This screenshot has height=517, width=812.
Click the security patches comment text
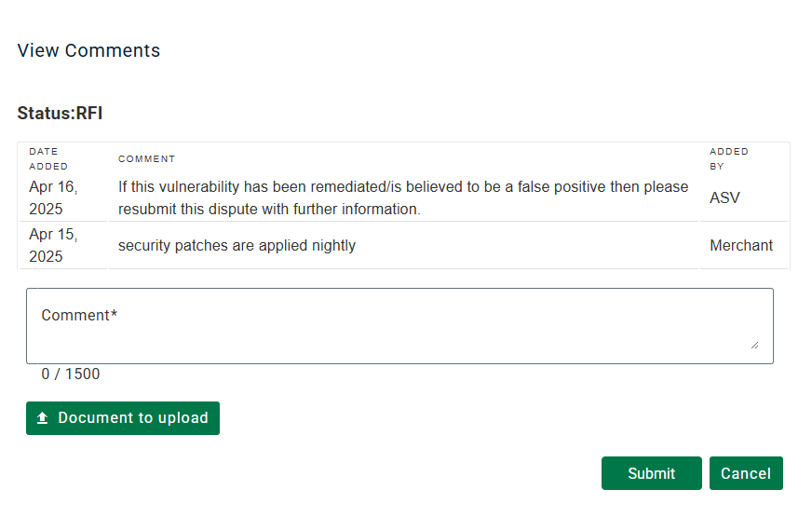click(x=237, y=246)
